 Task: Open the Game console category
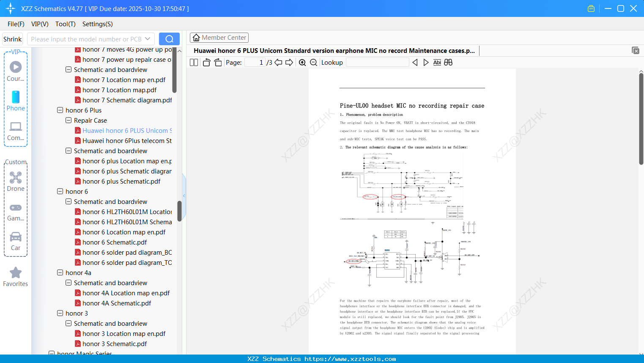click(x=16, y=212)
